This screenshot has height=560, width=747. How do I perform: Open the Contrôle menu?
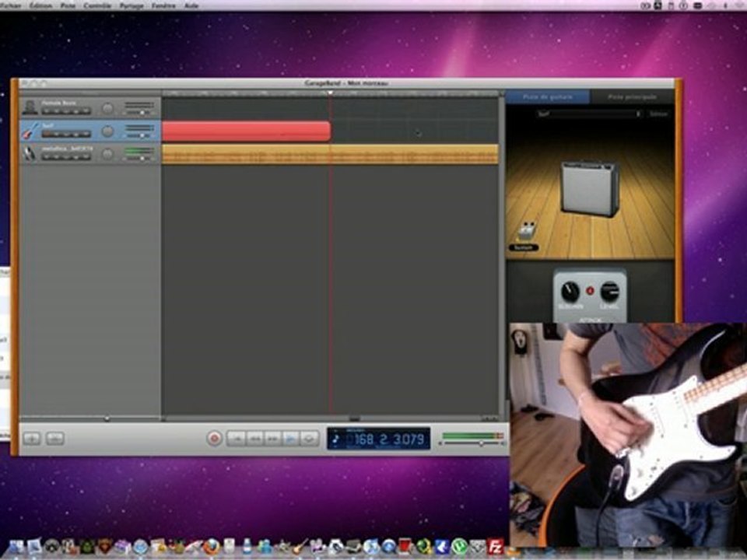pos(97,5)
